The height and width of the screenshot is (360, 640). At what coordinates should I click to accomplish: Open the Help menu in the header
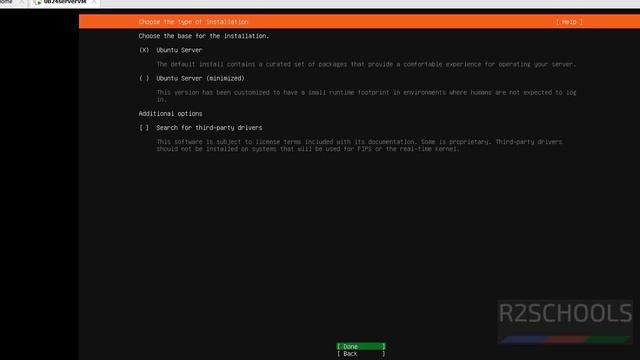569,22
